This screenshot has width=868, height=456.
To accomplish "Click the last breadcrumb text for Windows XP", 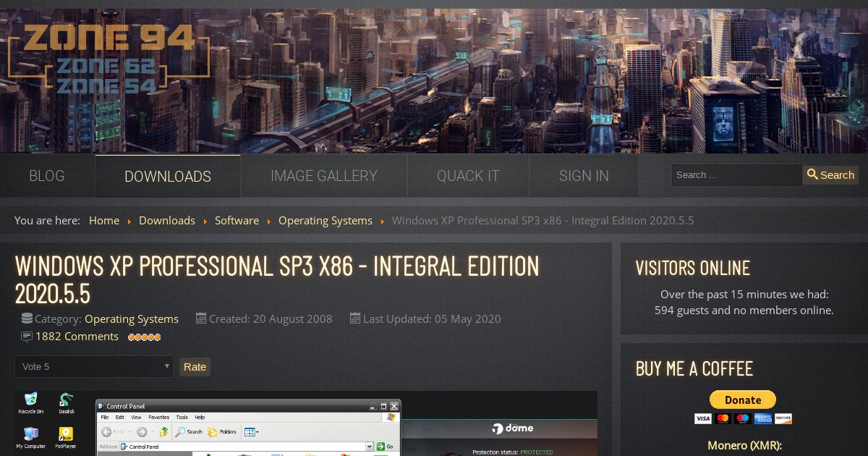I will click(542, 221).
